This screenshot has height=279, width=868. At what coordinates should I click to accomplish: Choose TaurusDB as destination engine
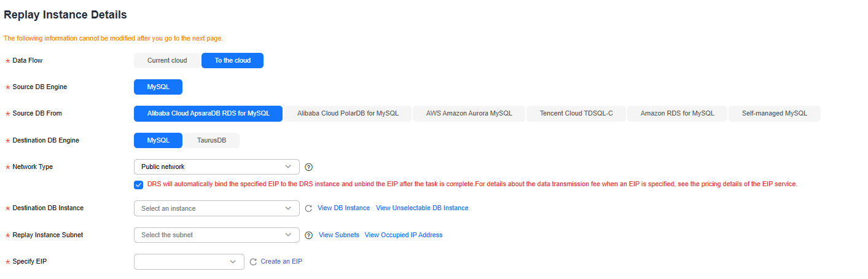click(x=212, y=140)
